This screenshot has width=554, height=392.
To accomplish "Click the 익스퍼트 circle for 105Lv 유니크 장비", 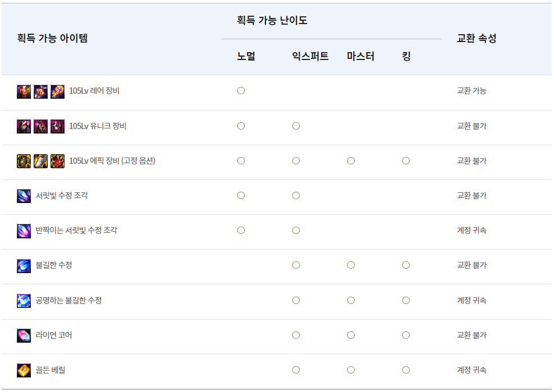I will pyautogui.click(x=296, y=126).
